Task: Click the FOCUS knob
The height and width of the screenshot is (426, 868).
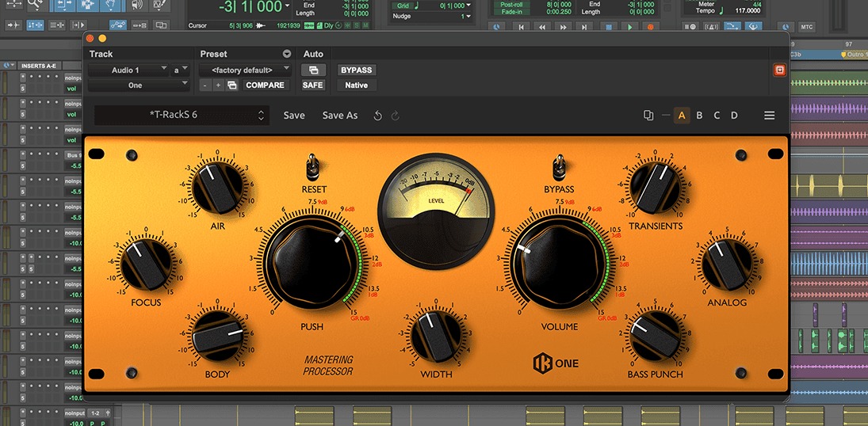Action: coord(146,264)
